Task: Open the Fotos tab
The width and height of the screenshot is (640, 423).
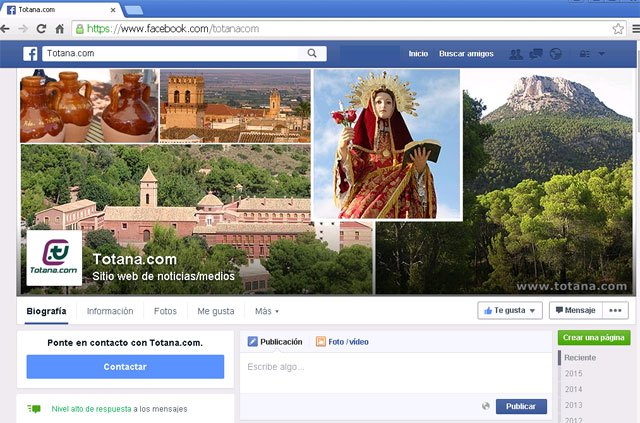Action: point(165,311)
